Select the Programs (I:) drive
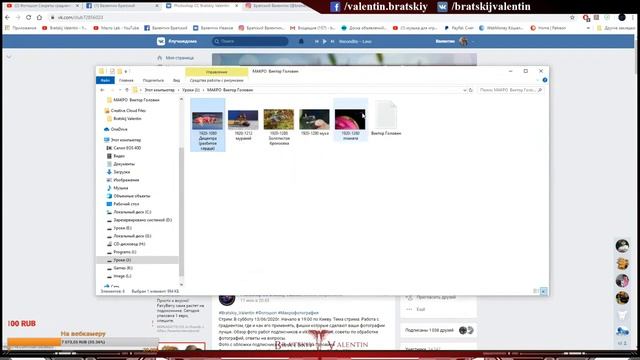The width and height of the screenshot is (640, 360). (124, 252)
